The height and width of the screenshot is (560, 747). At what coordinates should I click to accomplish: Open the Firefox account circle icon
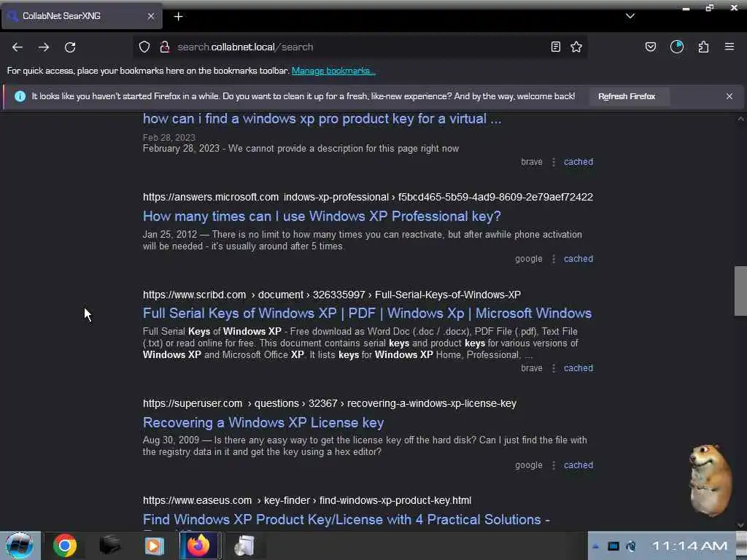point(677,47)
